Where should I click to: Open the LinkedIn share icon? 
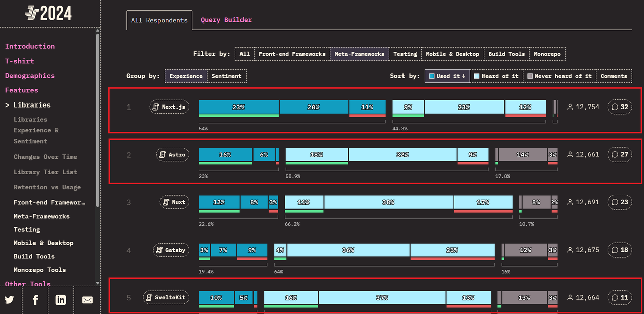pos(61,300)
